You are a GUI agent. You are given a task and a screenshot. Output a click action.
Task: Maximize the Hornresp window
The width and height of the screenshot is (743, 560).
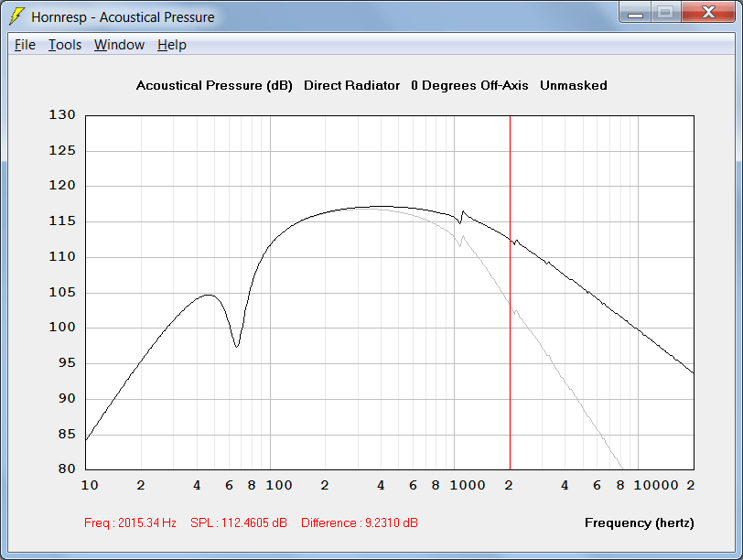point(666,13)
